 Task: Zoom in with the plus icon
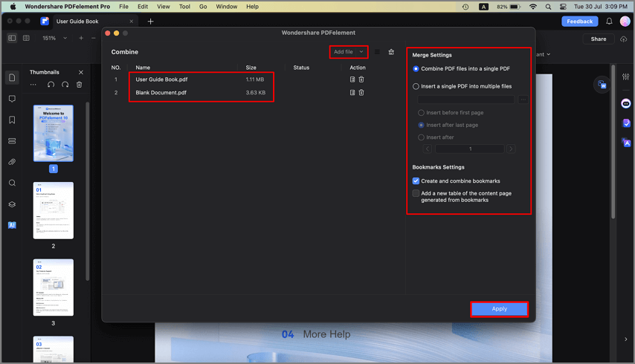click(x=81, y=38)
